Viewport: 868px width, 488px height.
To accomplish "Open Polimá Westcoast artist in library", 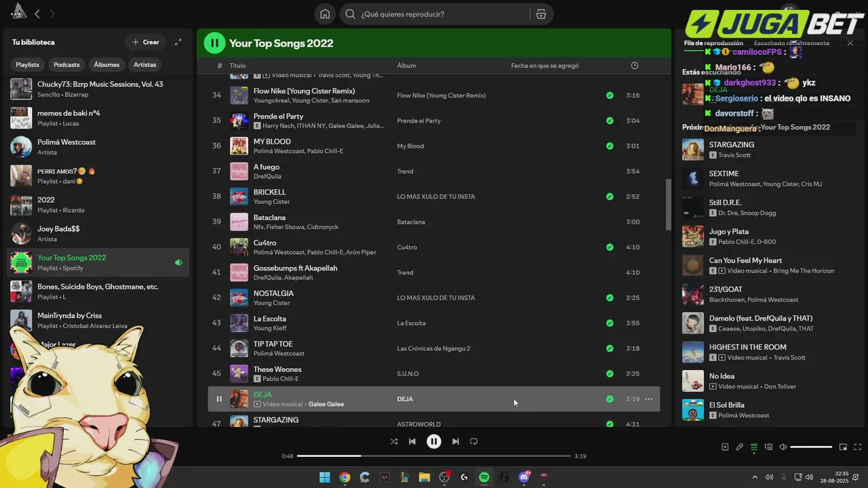I will point(98,147).
